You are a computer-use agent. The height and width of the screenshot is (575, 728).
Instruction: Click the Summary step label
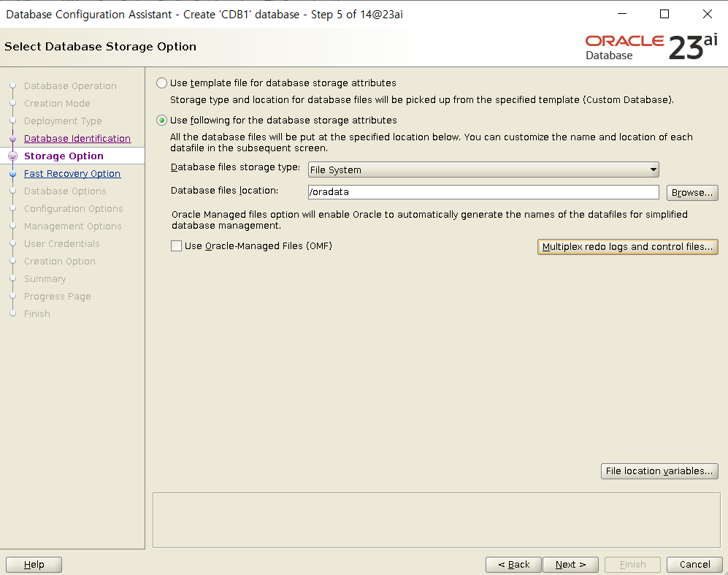[x=45, y=279]
